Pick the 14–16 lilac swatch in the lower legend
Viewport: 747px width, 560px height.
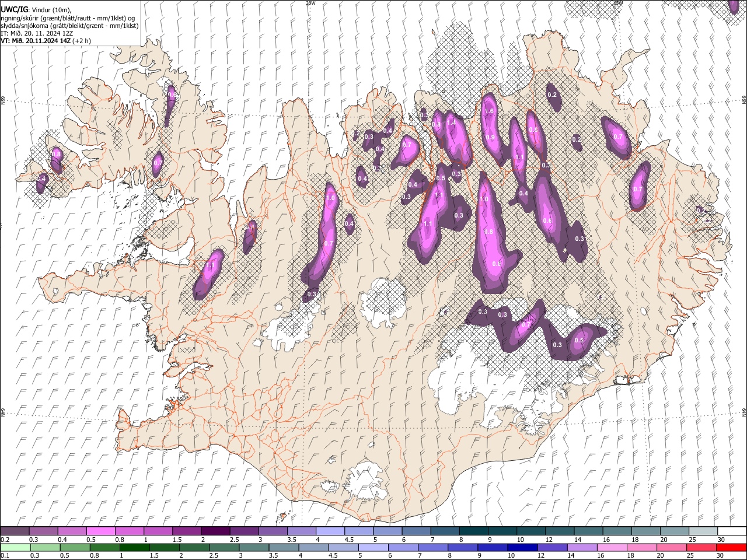tap(582, 547)
